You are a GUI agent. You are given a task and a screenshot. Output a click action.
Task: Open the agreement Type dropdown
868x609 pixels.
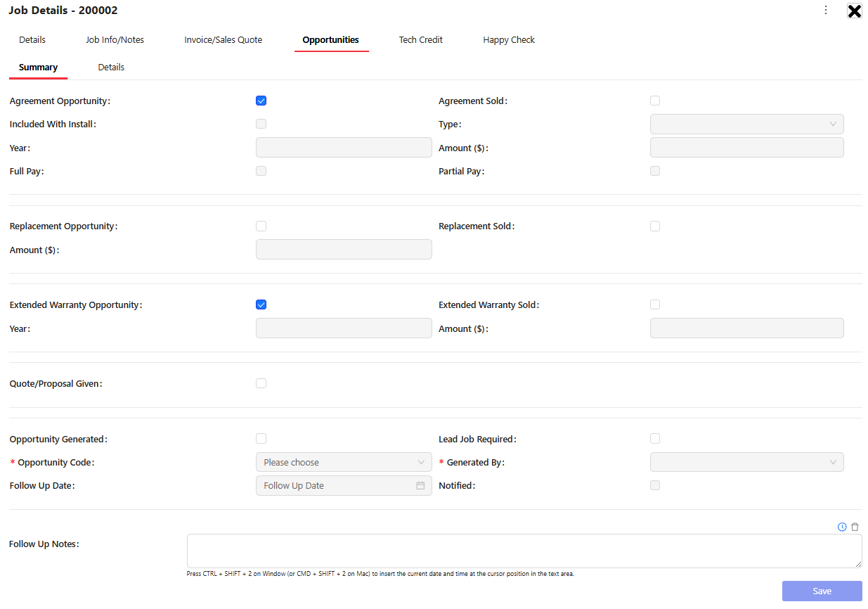click(746, 124)
